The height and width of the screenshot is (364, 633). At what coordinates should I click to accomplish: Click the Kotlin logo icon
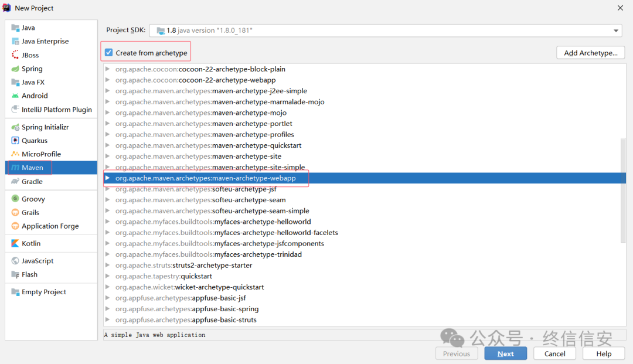[x=15, y=243]
